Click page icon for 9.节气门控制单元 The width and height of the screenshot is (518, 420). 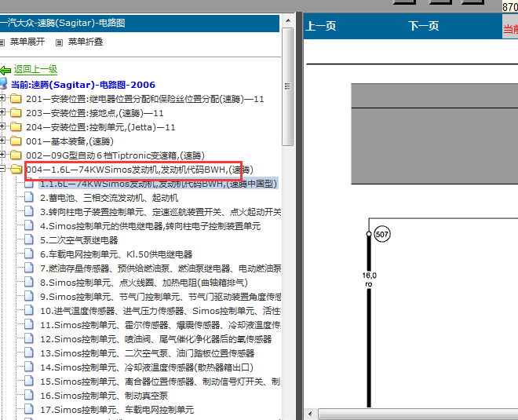click(x=29, y=297)
